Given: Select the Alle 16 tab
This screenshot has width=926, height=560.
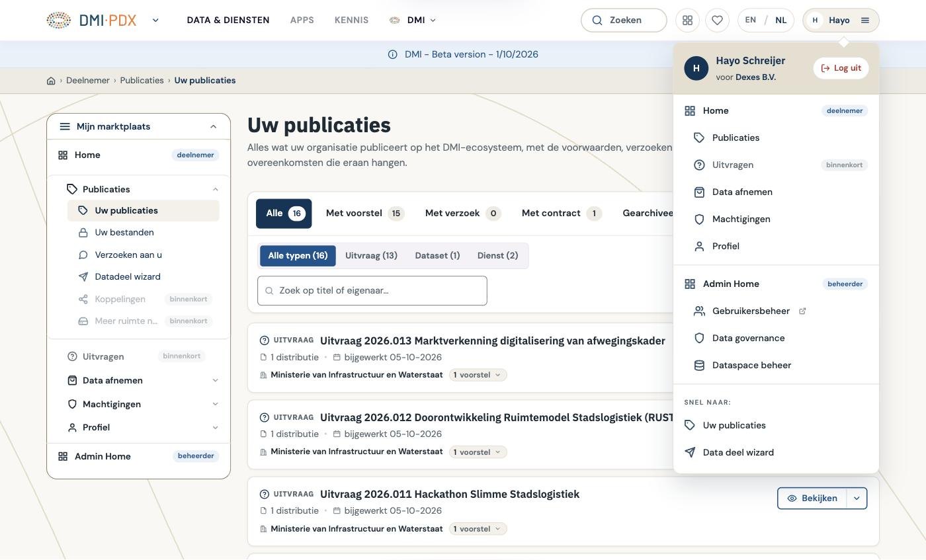Looking at the screenshot, I should pyautogui.click(x=284, y=214).
